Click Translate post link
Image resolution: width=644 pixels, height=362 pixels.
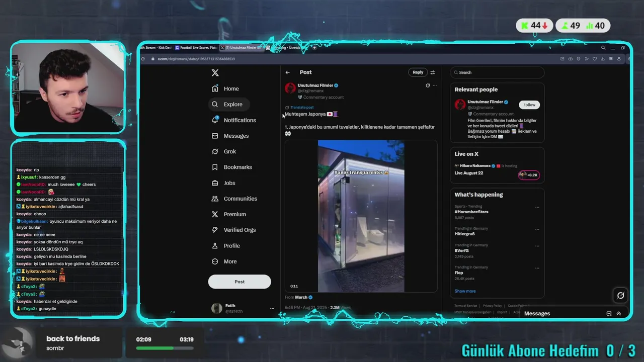click(x=302, y=107)
